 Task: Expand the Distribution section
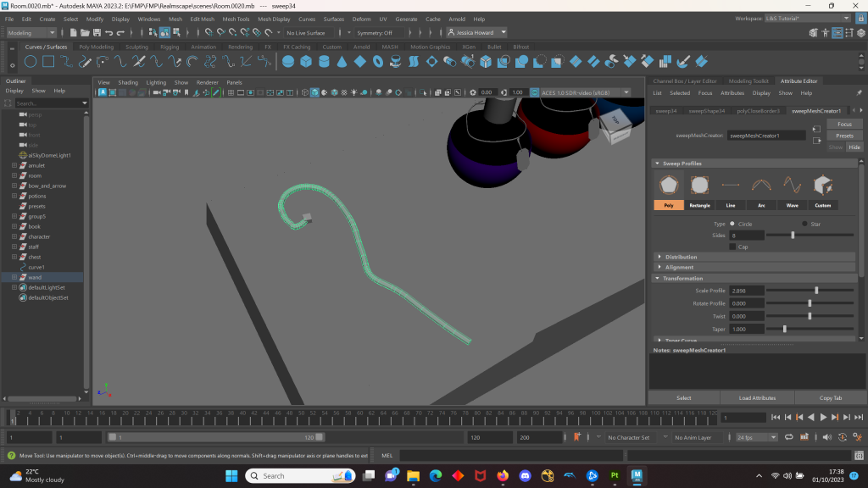[681, 257]
